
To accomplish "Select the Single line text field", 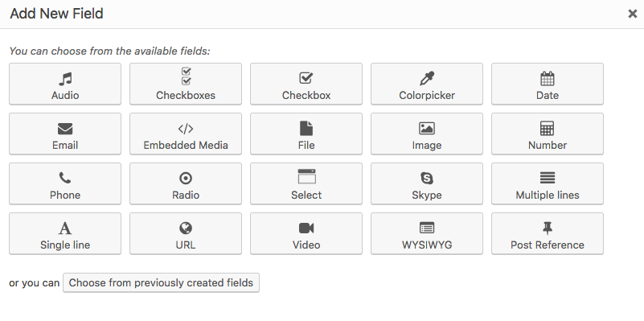I will pyautogui.click(x=65, y=233).
